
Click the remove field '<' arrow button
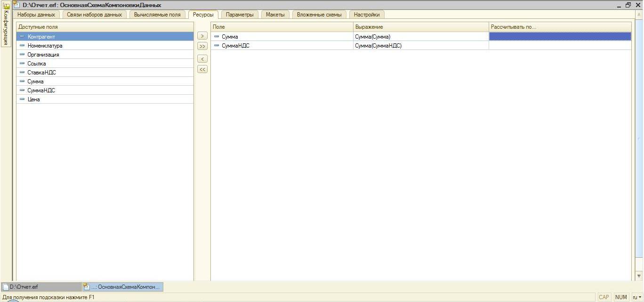[202, 59]
